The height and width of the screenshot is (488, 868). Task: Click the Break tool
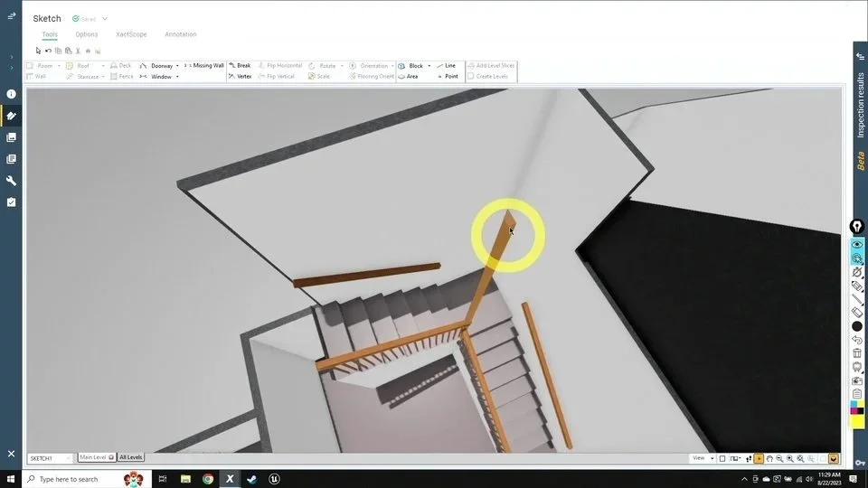241,65
